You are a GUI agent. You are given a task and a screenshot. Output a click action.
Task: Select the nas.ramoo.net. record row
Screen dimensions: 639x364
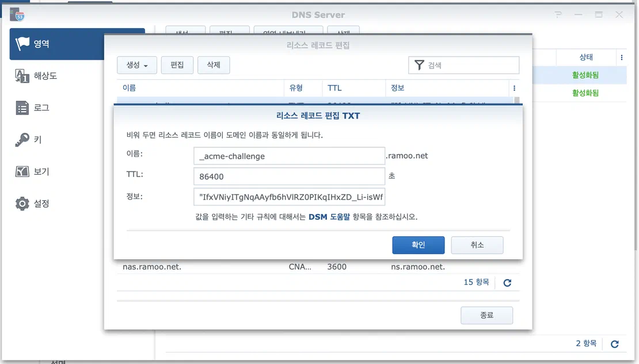(x=318, y=267)
